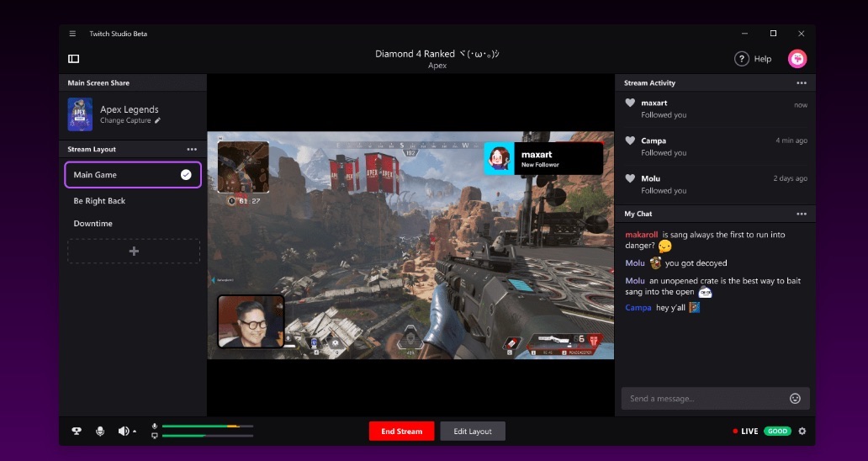This screenshot has width=868, height=461.
Task: Mute speaker audio icon in bottom bar
Action: (x=124, y=431)
